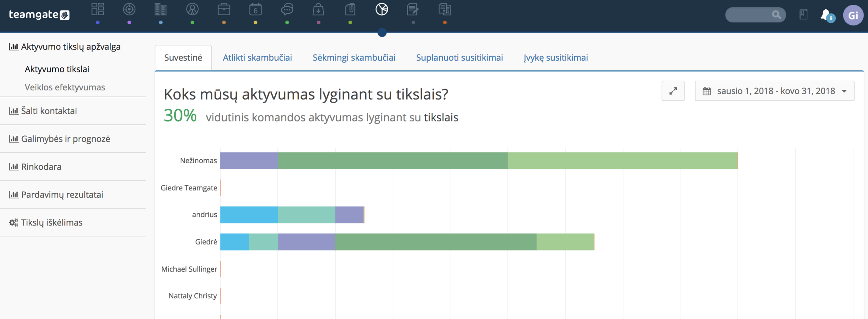Click Nežinomas dark green bar segment

point(393,161)
